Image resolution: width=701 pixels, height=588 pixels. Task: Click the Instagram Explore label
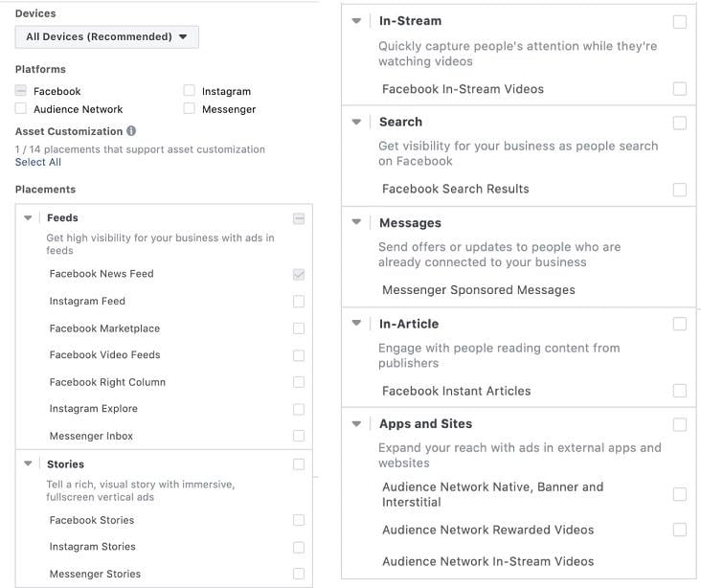click(94, 409)
